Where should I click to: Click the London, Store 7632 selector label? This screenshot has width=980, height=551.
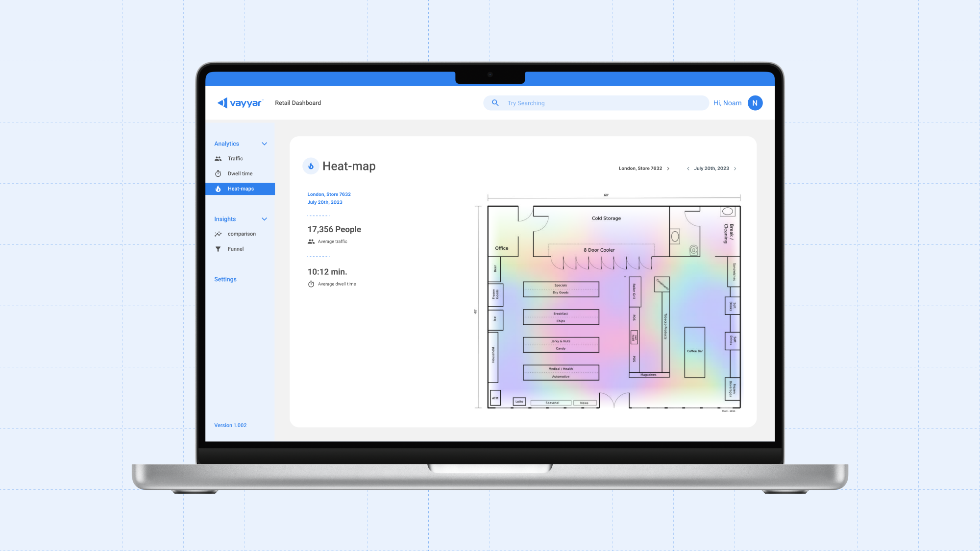[x=640, y=168]
